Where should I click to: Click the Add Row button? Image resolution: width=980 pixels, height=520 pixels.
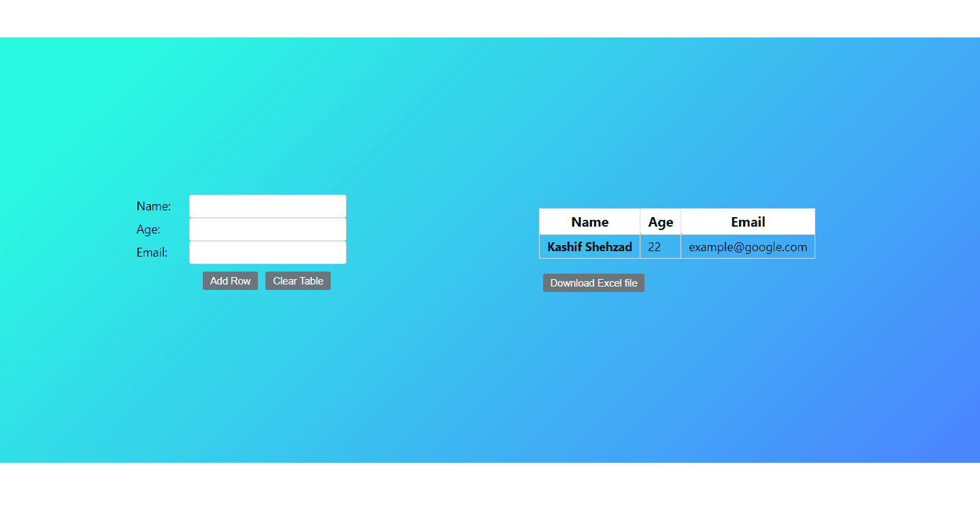coord(230,281)
